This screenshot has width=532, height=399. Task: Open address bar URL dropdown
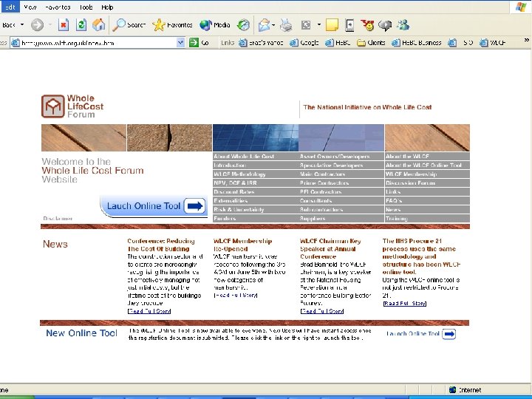tap(180, 43)
